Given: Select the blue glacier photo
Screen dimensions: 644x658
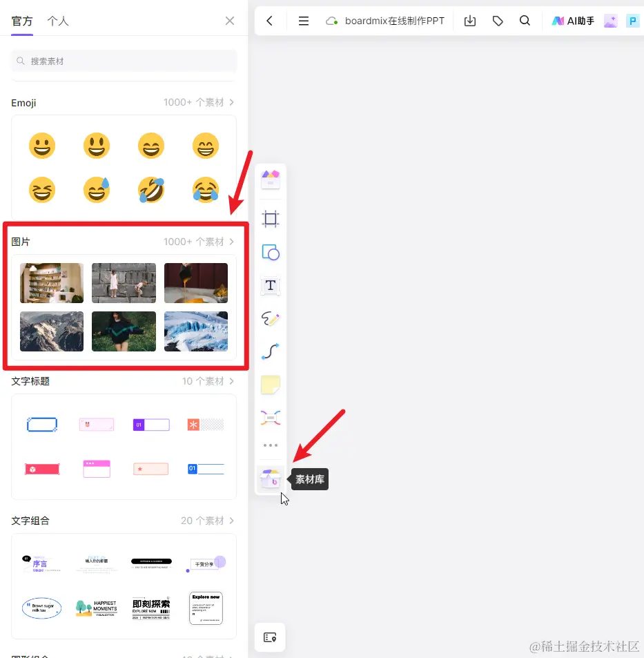Looking at the screenshot, I should click(x=196, y=331).
